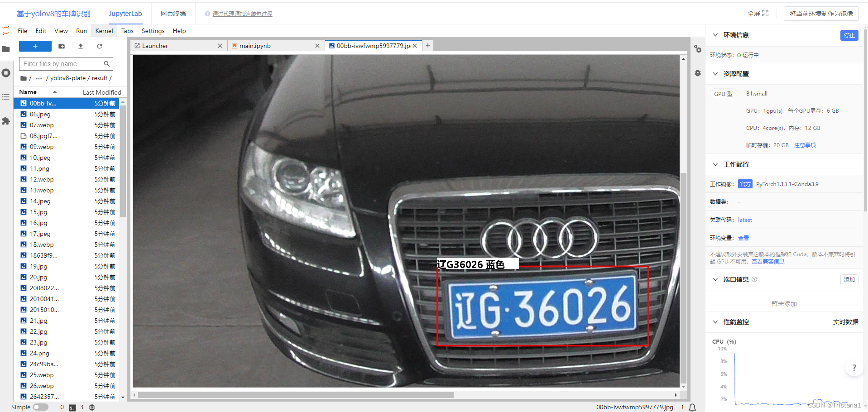Click the 停止 stop button

tap(849, 35)
